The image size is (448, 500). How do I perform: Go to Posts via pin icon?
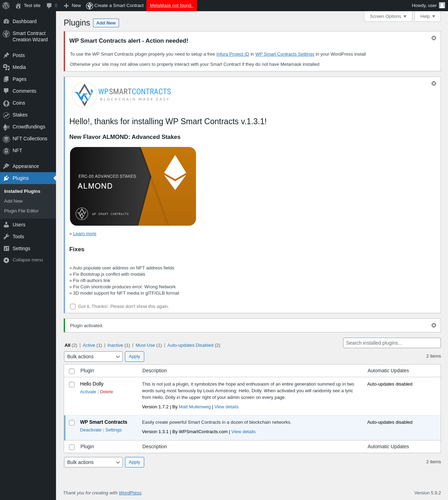pos(6,55)
